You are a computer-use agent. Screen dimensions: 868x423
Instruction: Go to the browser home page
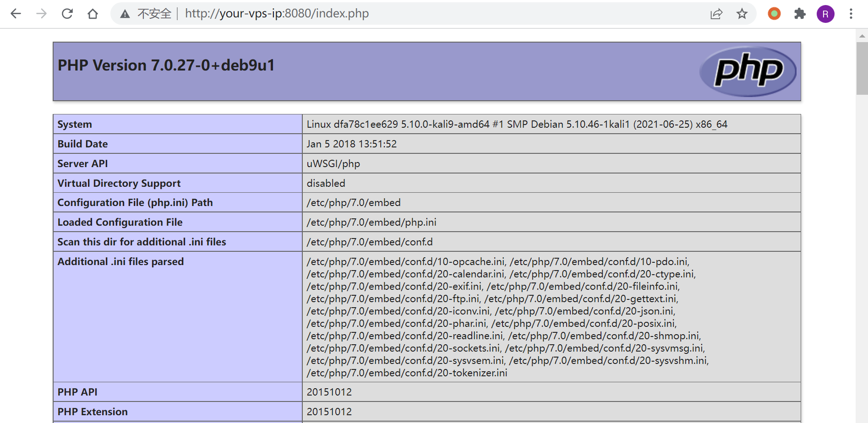point(93,14)
